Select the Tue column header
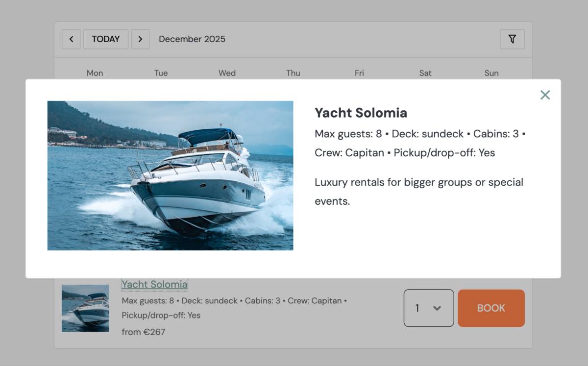This screenshot has height=366, width=588. (x=161, y=73)
